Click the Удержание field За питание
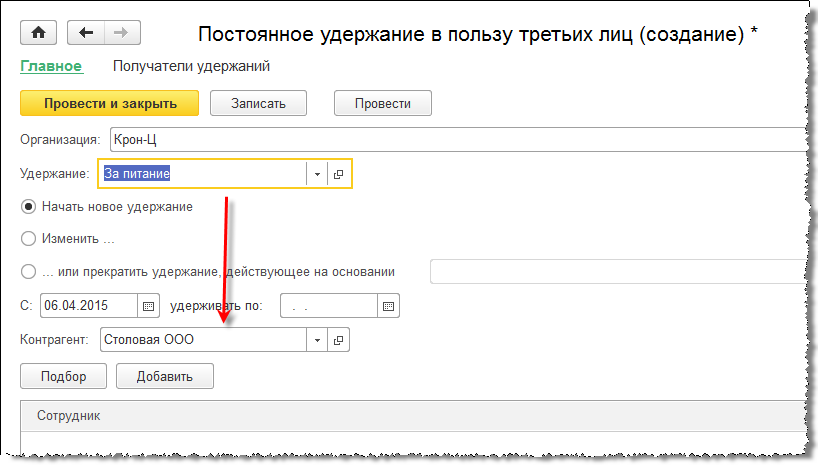Image resolution: width=818 pixels, height=465 pixels. [x=202, y=174]
